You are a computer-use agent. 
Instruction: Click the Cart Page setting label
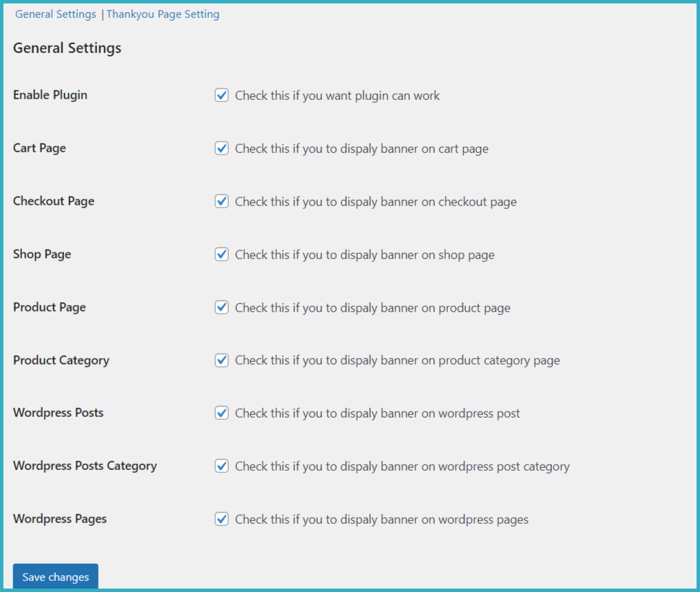click(39, 148)
